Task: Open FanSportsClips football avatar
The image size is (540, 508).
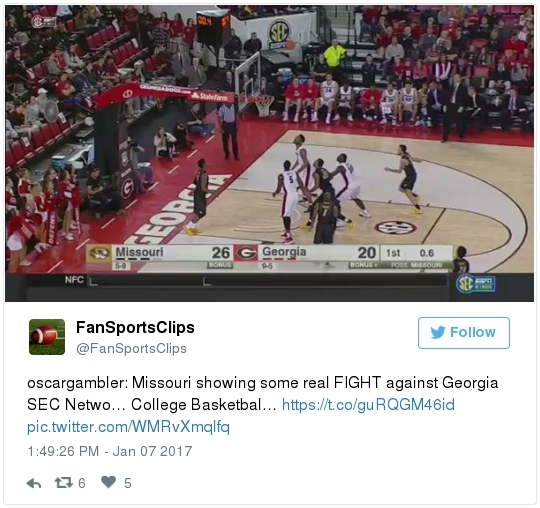Action: 47,337
